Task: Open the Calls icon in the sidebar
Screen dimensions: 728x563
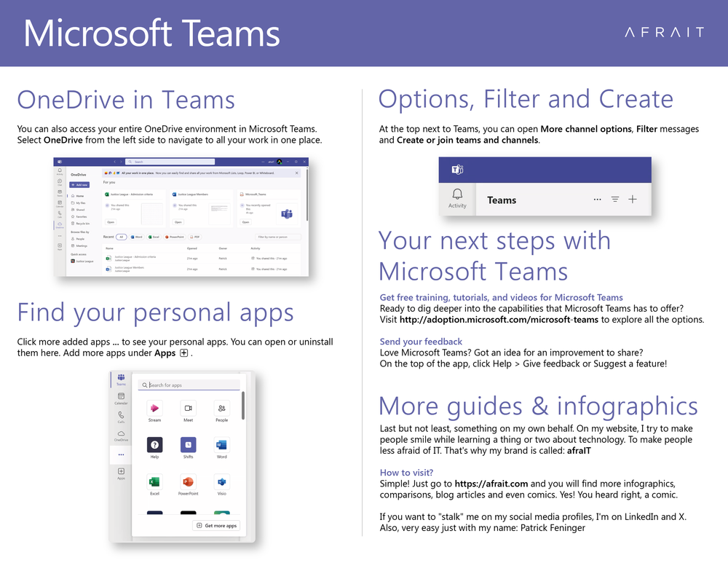Action: pyautogui.click(x=121, y=416)
